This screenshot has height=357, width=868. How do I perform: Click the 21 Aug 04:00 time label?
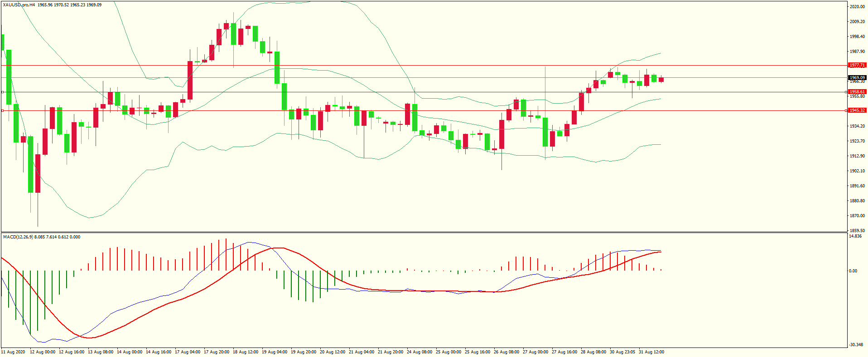coord(362,352)
